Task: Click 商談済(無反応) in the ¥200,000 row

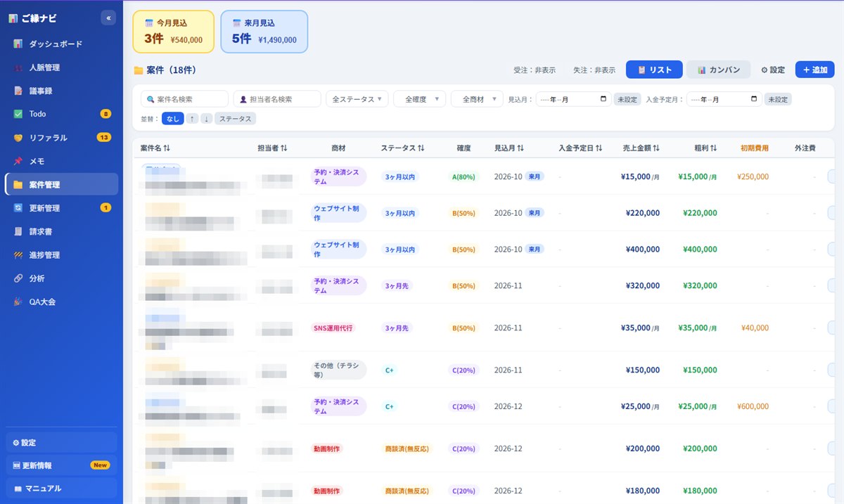Action: [407, 448]
